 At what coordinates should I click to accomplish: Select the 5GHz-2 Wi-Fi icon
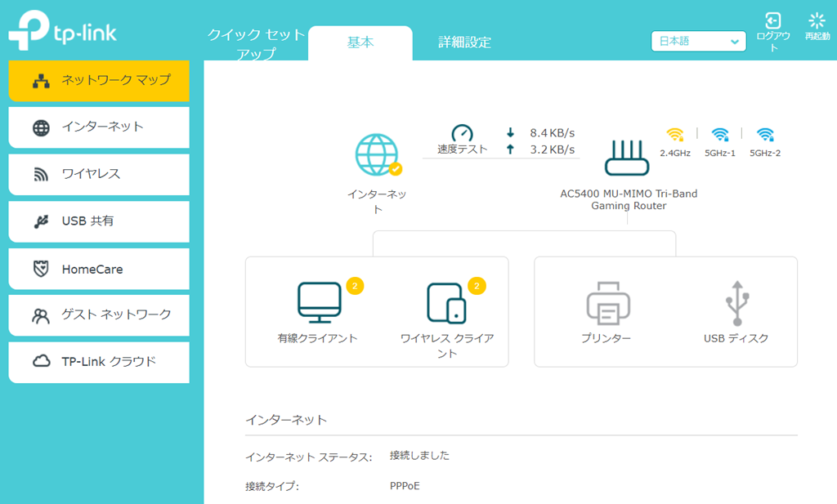pos(765,135)
